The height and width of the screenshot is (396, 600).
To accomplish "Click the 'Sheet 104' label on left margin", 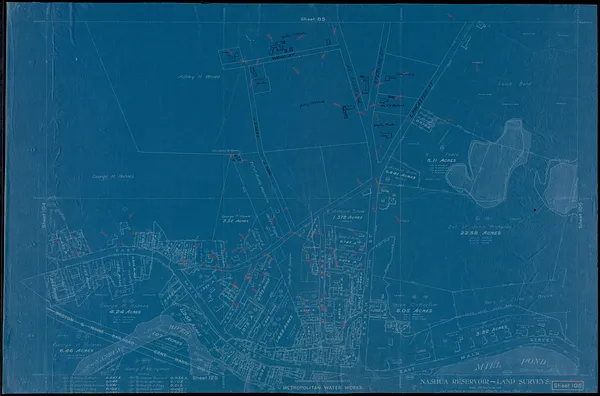I will pyautogui.click(x=44, y=216).
